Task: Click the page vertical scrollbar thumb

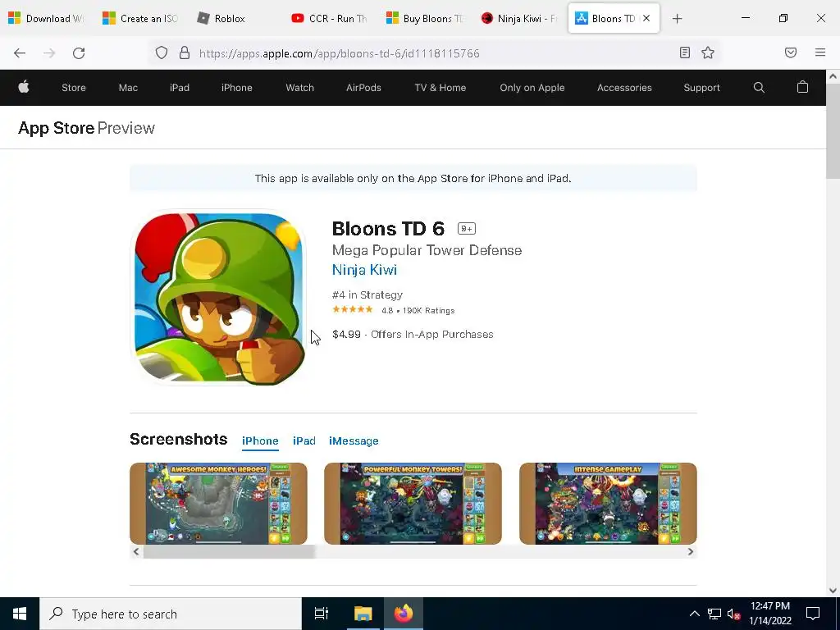Action: coord(833,130)
